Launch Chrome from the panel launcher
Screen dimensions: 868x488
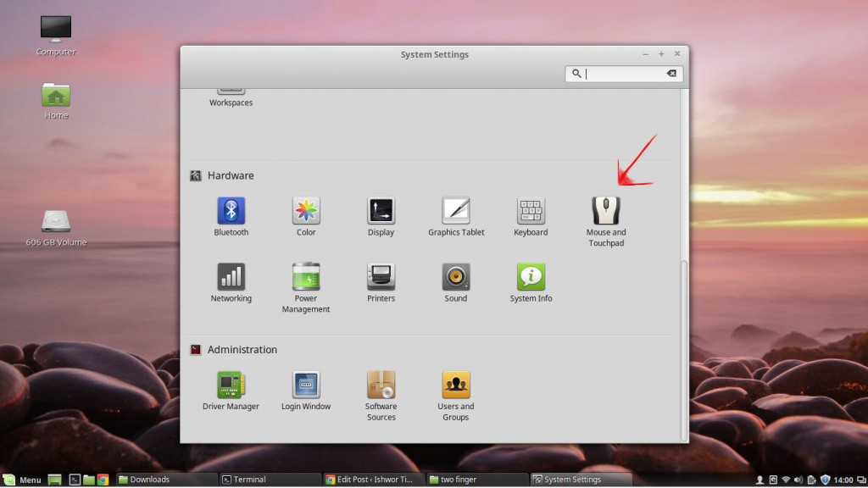coord(103,480)
